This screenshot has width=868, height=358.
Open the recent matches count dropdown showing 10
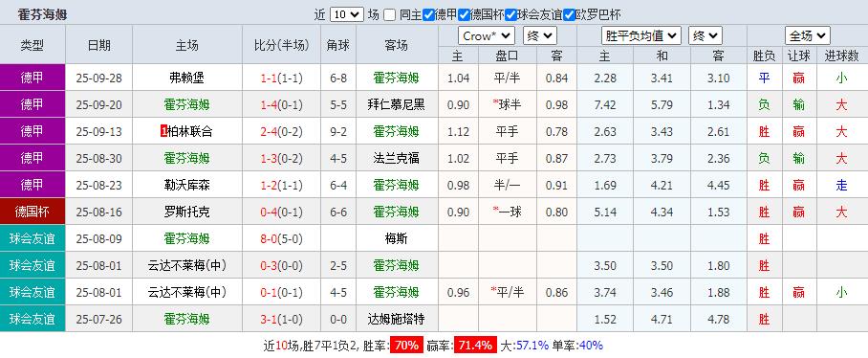pyautogui.click(x=347, y=15)
